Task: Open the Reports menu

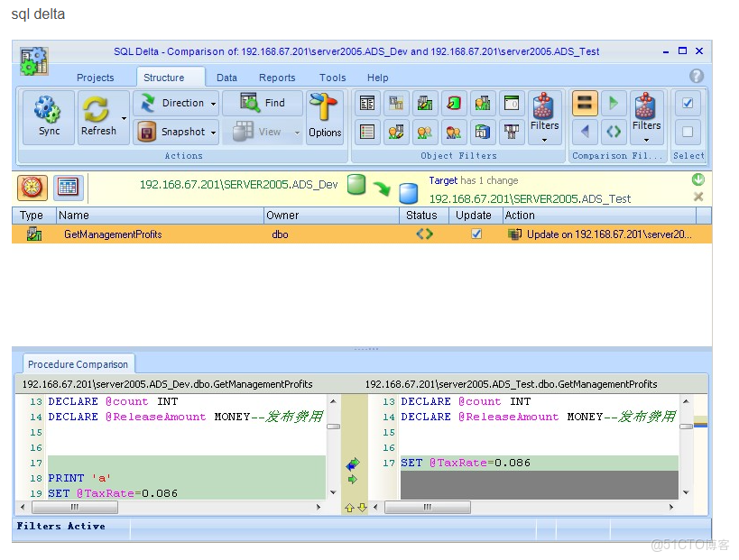Action: tap(277, 78)
